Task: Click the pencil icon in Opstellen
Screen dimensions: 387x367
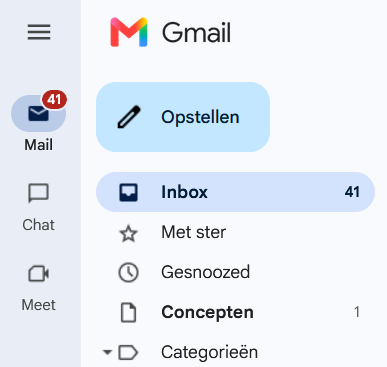Action: point(129,117)
